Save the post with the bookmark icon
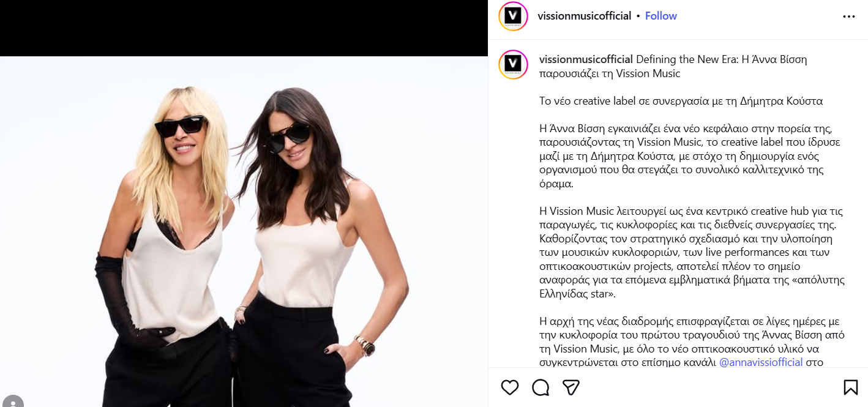Screen dimensions: 868x407 (850, 387)
